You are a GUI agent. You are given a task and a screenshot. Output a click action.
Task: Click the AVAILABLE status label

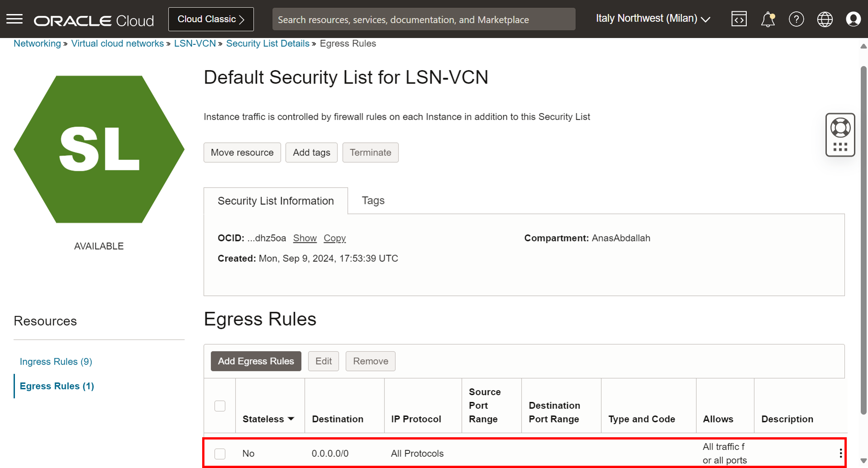[99, 246]
